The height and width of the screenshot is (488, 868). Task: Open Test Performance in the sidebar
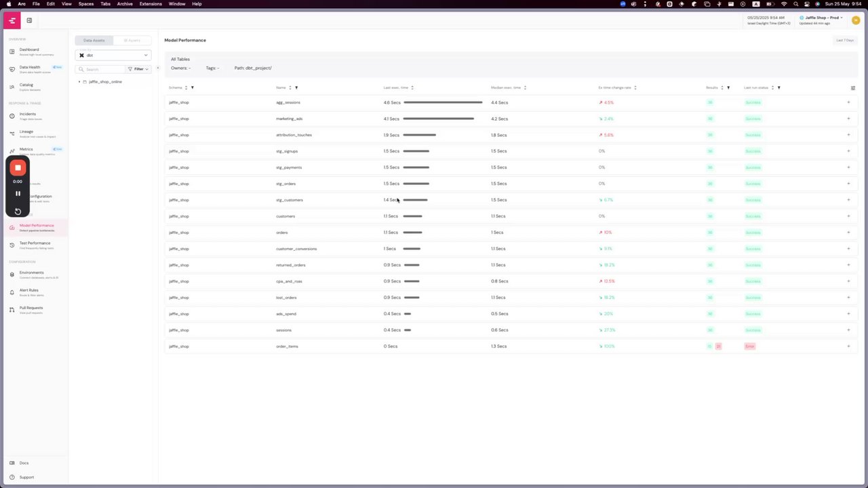[x=34, y=245]
